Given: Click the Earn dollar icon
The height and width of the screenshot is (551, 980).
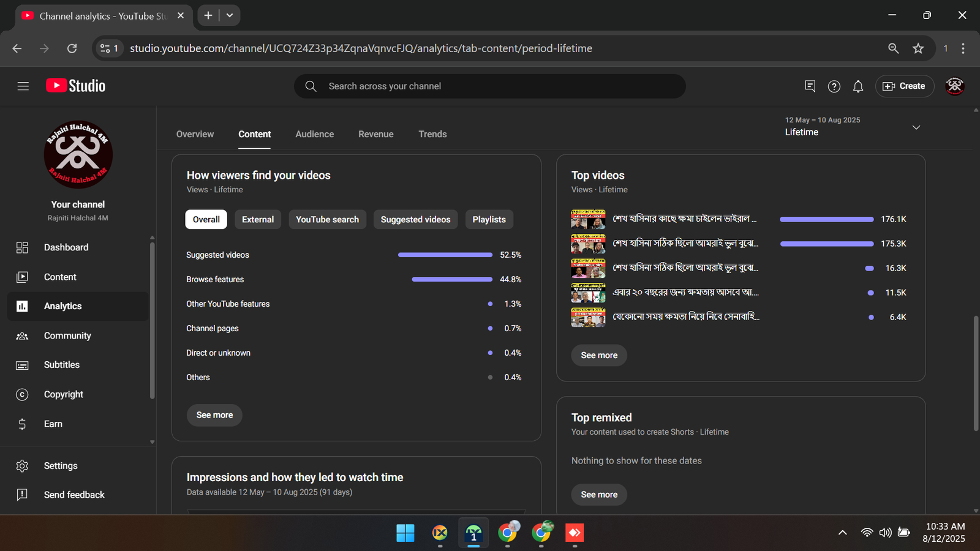Looking at the screenshot, I should (x=22, y=424).
